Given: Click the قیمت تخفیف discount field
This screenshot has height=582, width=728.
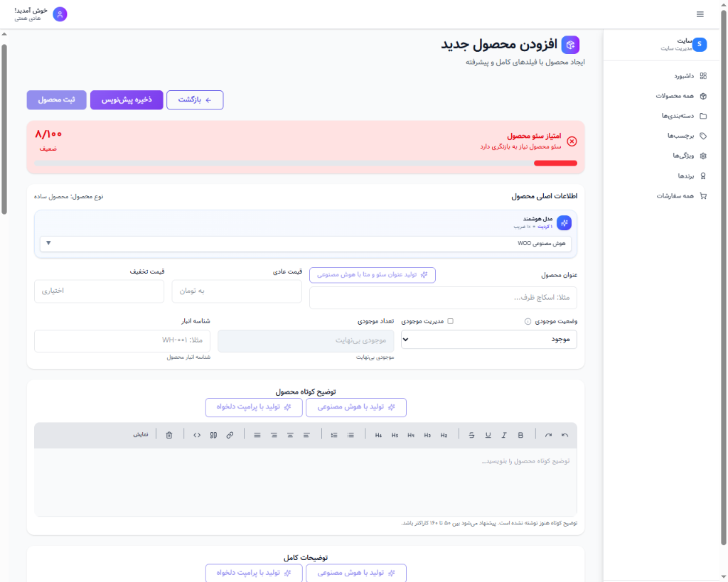Looking at the screenshot, I should click(100, 291).
